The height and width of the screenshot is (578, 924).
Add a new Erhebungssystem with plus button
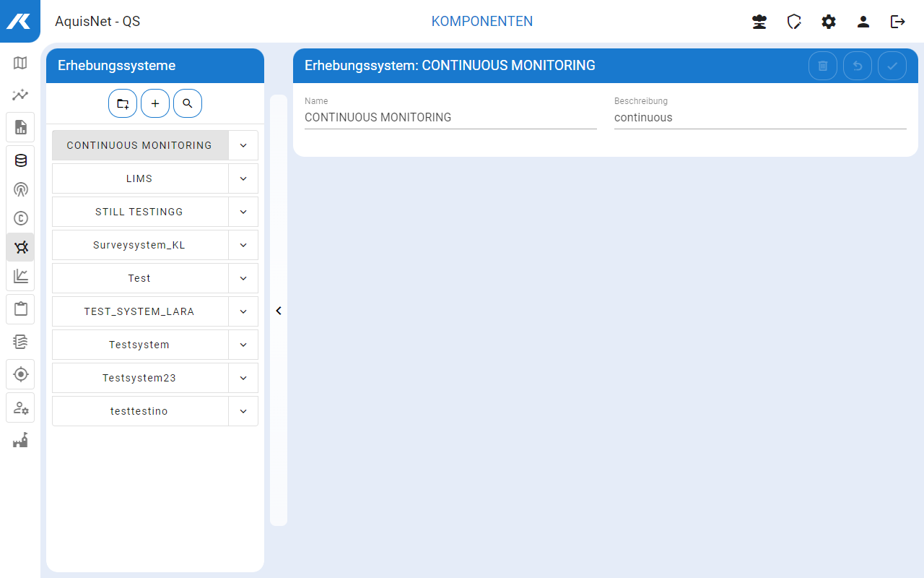click(x=155, y=103)
